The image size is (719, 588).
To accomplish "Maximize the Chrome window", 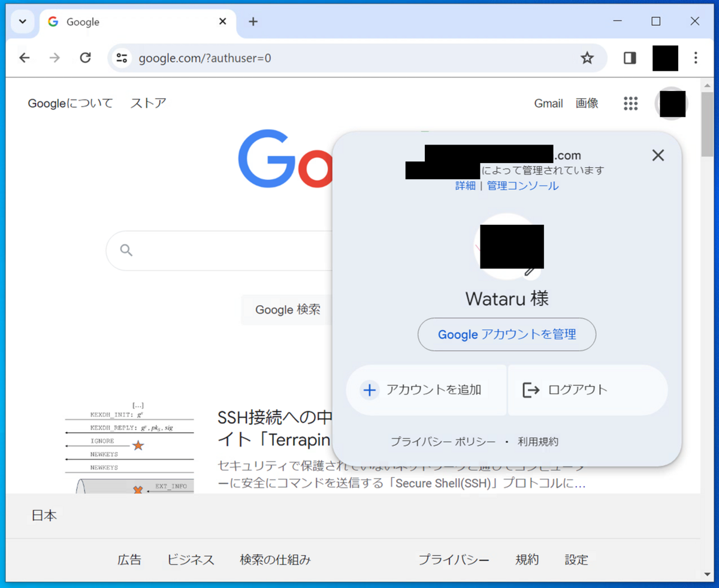I will (656, 21).
